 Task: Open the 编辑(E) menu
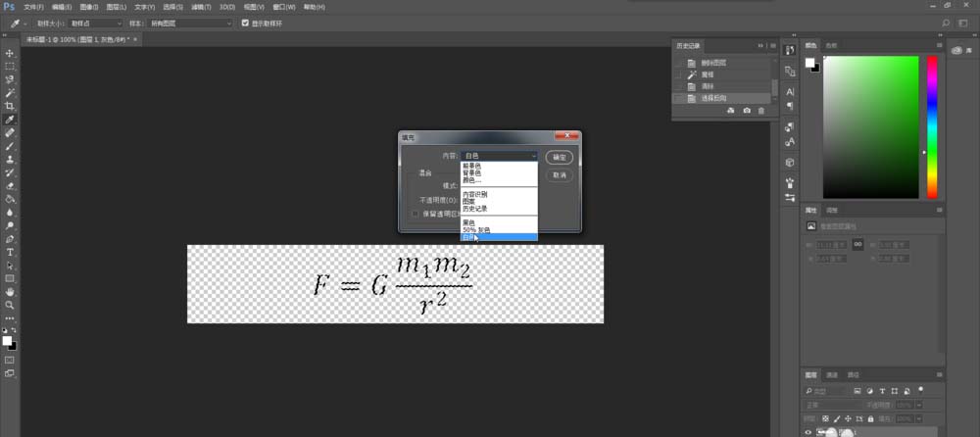click(x=62, y=7)
